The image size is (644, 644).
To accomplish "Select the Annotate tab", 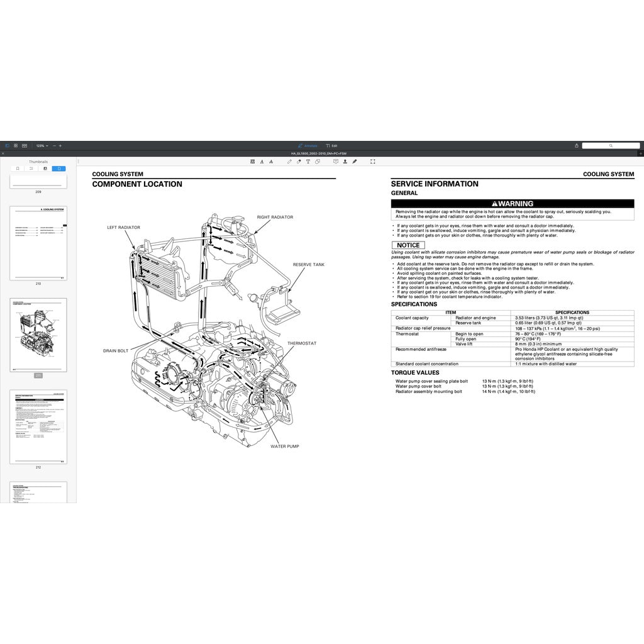I will [309, 145].
